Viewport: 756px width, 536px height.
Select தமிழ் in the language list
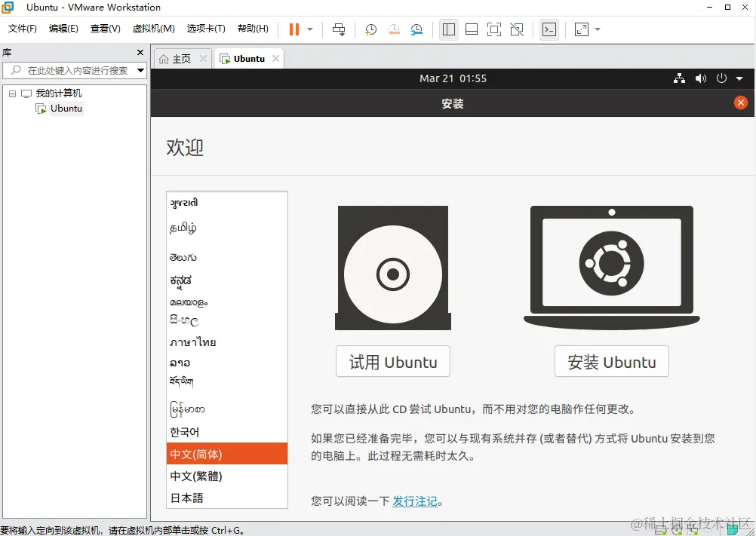coord(227,228)
